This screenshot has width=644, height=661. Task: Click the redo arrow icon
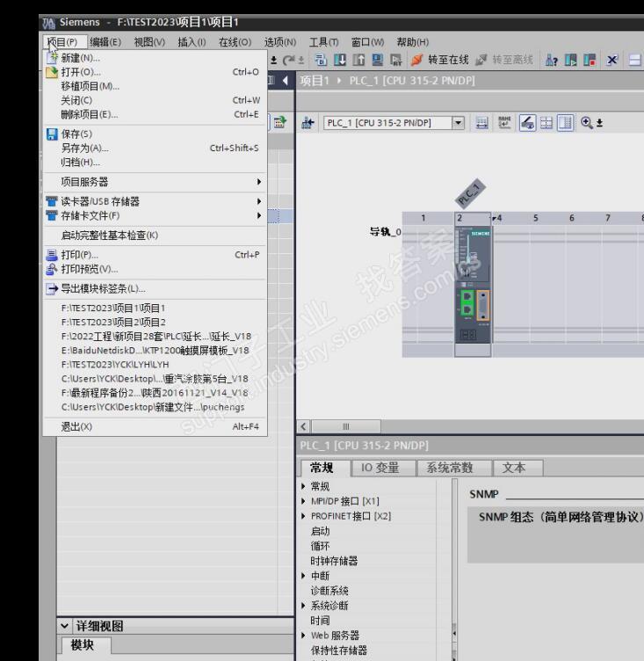coord(289,61)
